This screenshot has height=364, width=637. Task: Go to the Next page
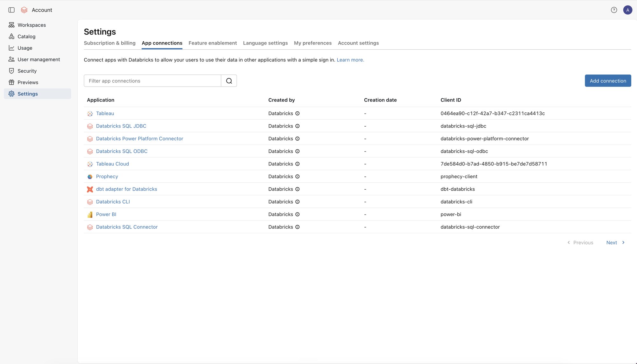click(x=616, y=242)
